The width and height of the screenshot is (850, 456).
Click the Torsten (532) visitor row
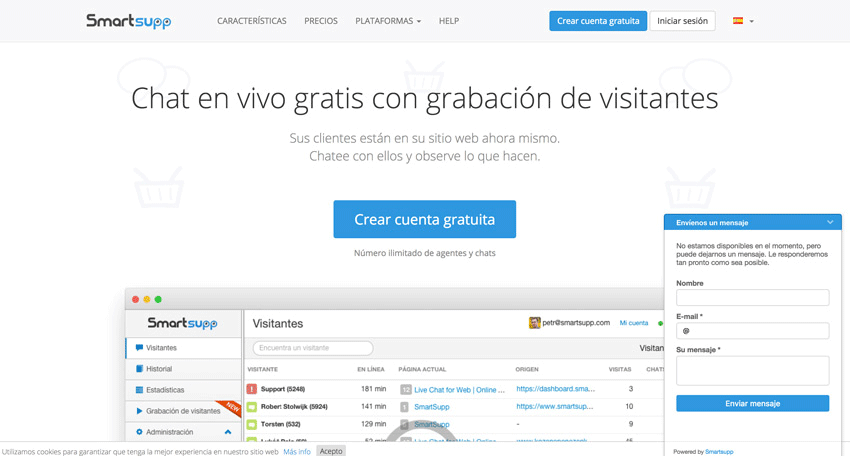(x=454, y=424)
